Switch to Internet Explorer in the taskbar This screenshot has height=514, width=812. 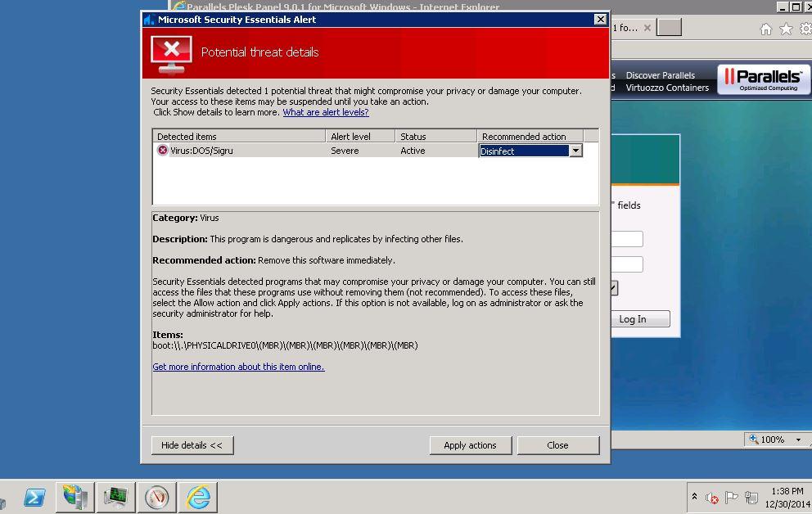(198, 498)
